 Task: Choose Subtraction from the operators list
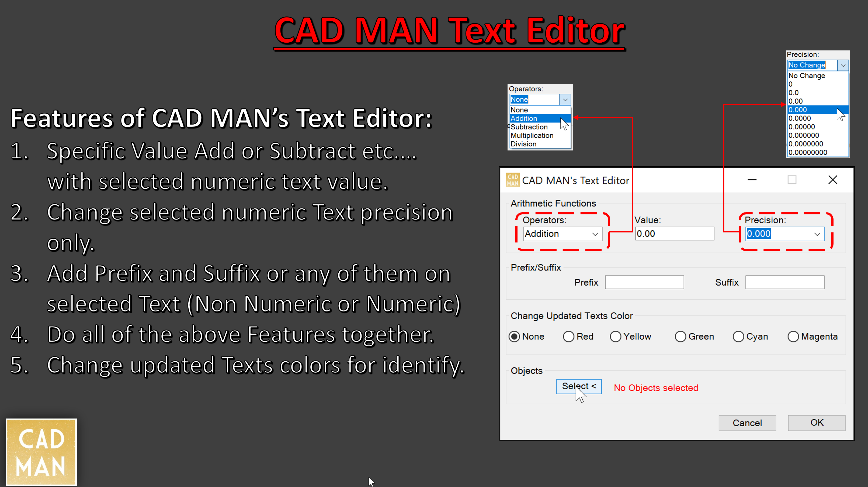point(529,127)
